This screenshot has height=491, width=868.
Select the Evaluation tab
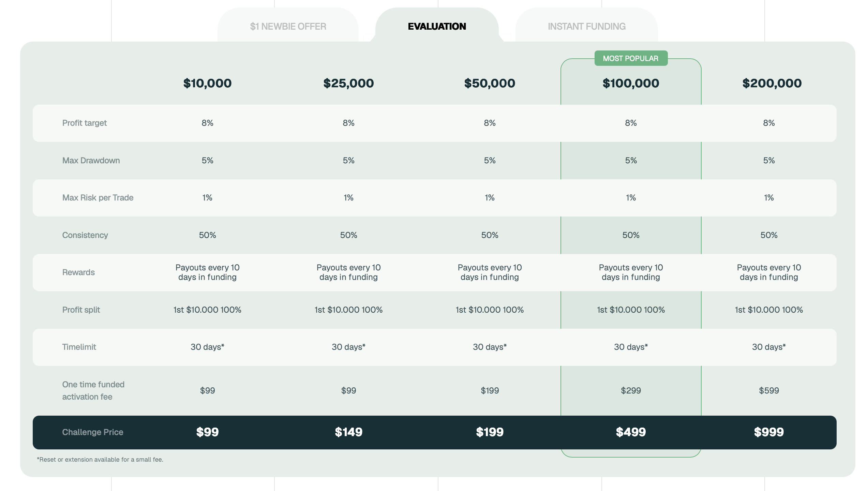(x=437, y=26)
